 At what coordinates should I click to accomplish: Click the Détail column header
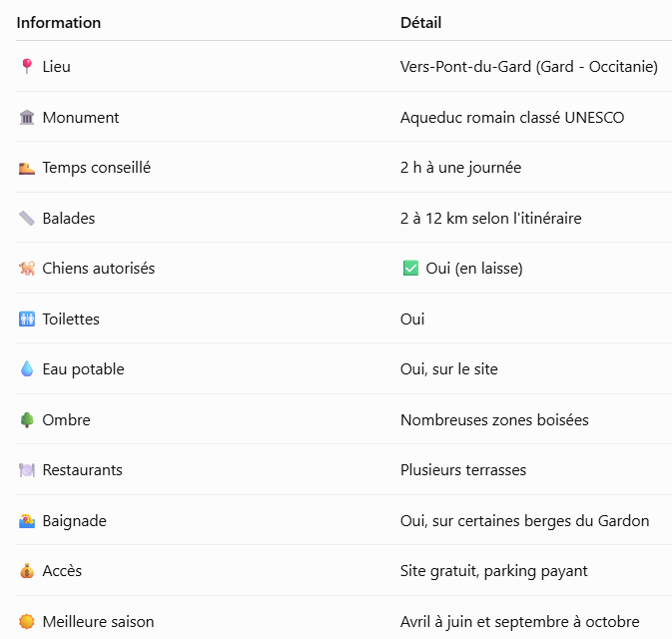(420, 22)
